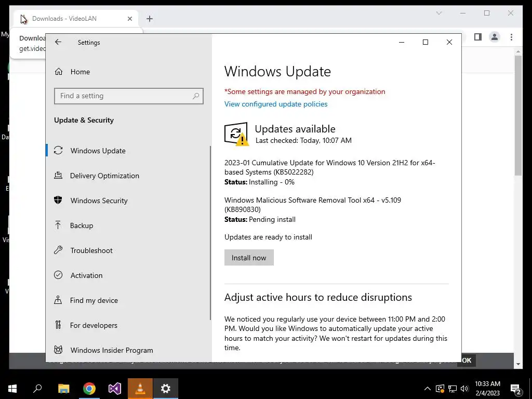
Task: Maximize the Settings window
Action: (425, 42)
